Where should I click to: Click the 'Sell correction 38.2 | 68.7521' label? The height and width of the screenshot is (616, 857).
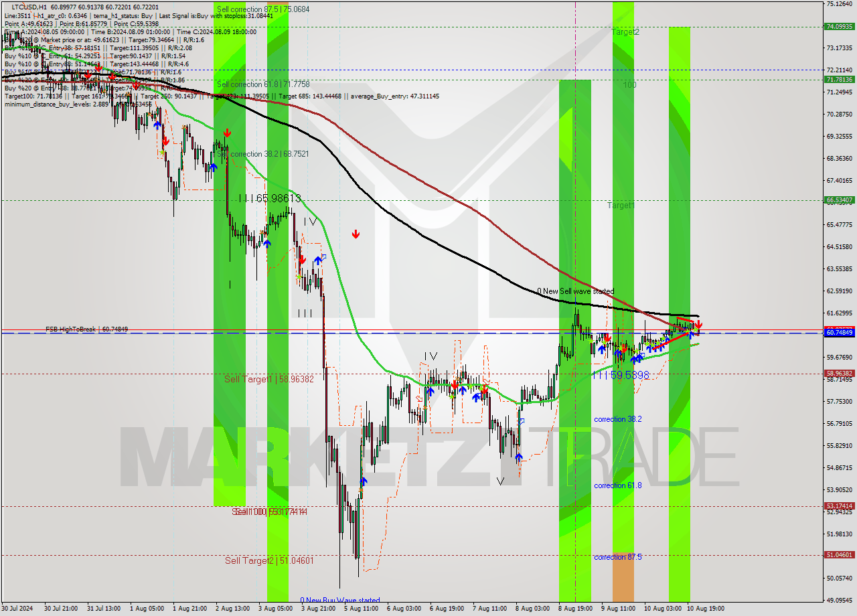263,154
